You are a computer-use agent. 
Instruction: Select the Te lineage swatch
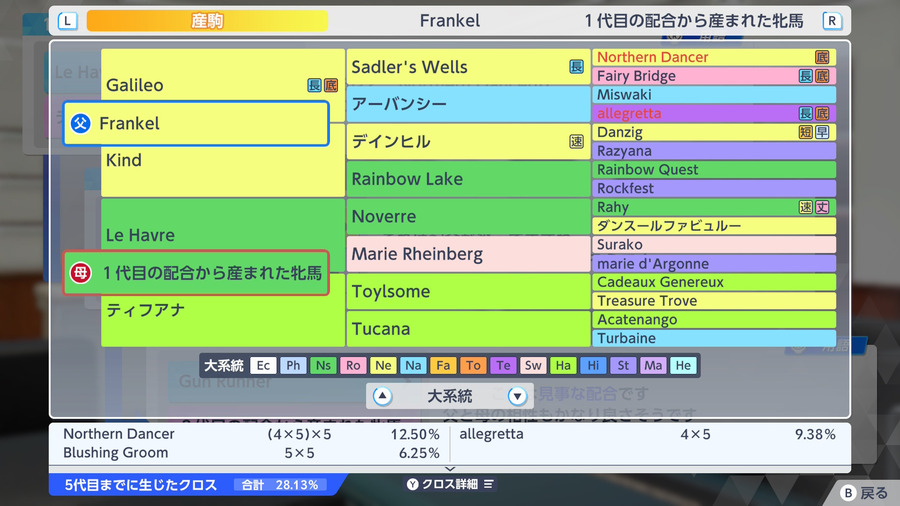[x=503, y=365]
